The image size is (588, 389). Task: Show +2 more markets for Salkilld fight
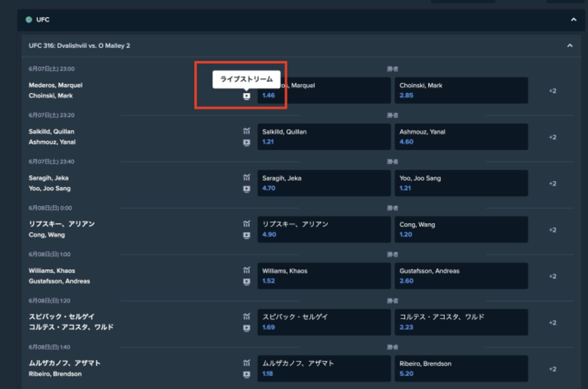(x=552, y=137)
